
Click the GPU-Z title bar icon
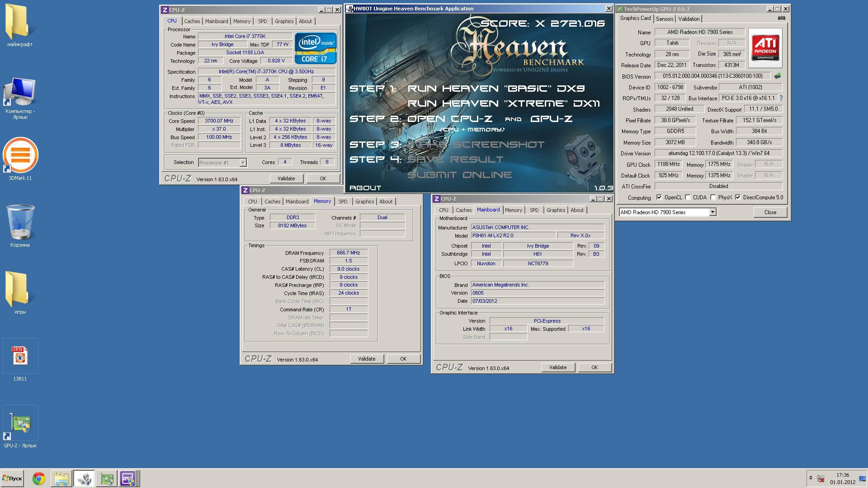tap(620, 9)
